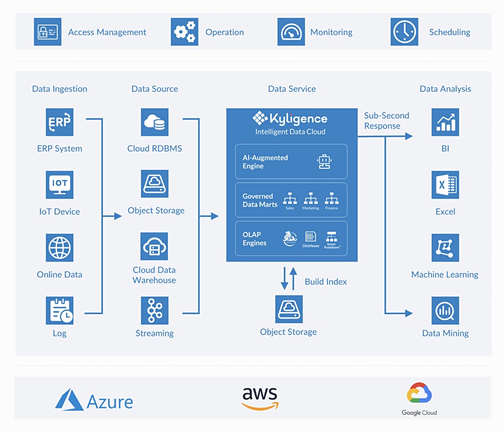Click the Access Management ID card icon
Image resolution: width=504 pixels, height=432 pixels.
click(x=48, y=32)
